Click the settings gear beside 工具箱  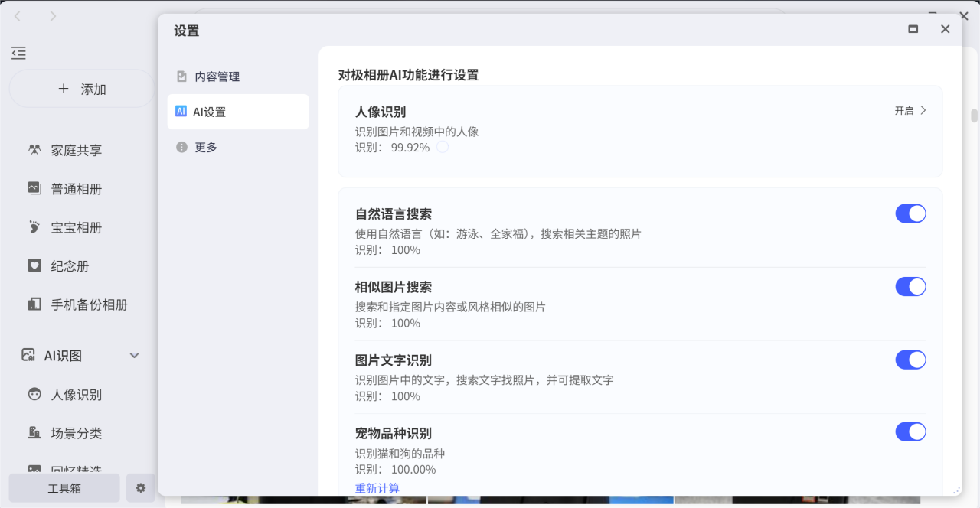coord(141,488)
